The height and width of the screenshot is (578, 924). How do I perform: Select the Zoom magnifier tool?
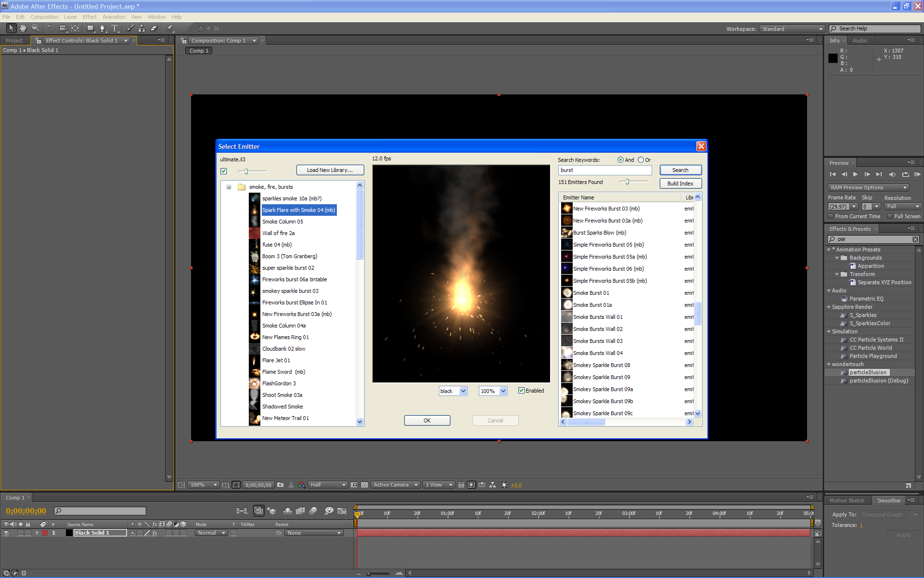pyautogui.click(x=35, y=28)
